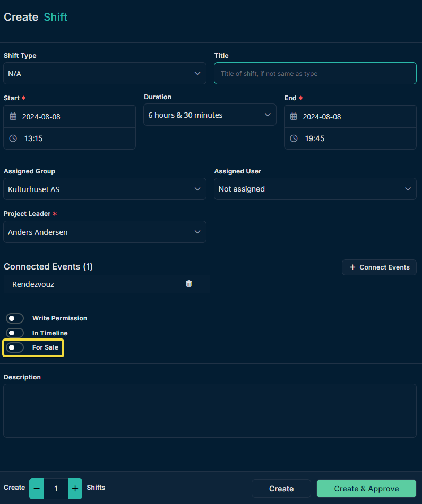Click the End date calendar icon
Viewport: 422px width, 504px height.
point(294,116)
